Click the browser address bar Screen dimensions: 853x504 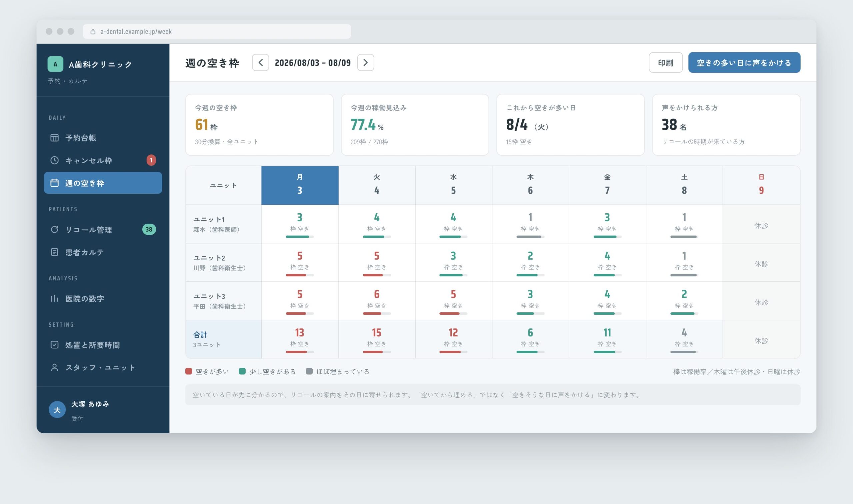[x=217, y=31]
